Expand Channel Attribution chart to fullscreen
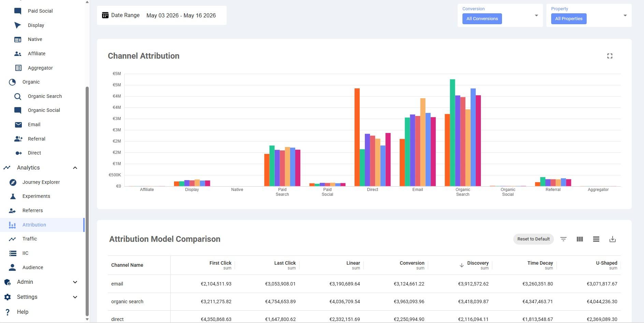Image resolution: width=644 pixels, height=323 pixels. click(x=610, y=56)
